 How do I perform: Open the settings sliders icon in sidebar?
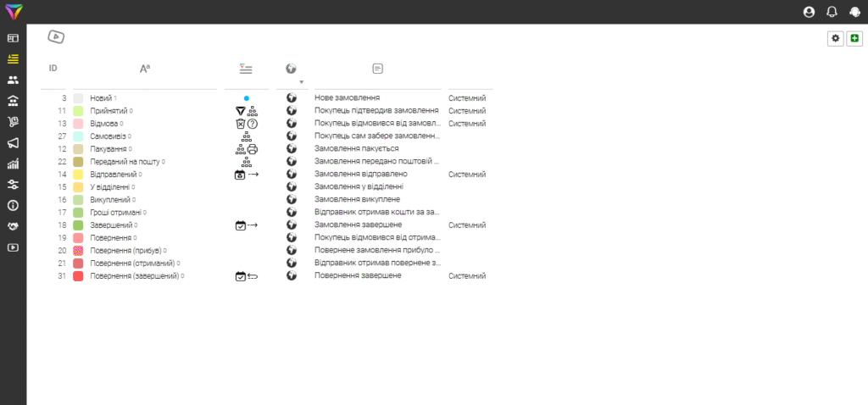(14, 185)
